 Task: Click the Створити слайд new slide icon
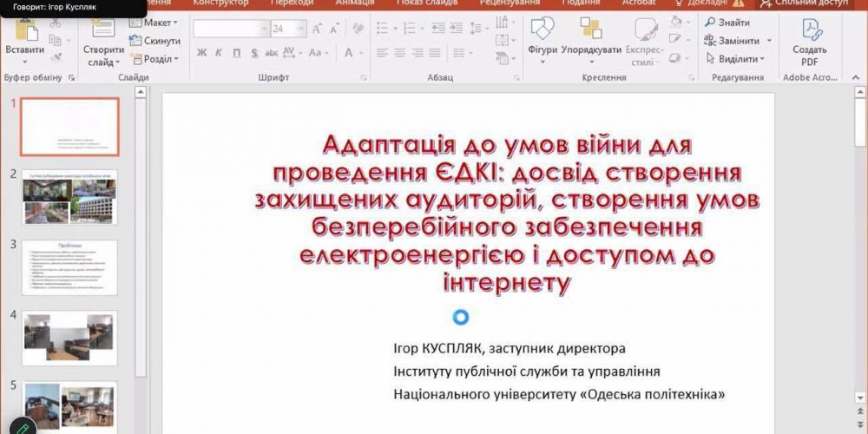point(103,29)
